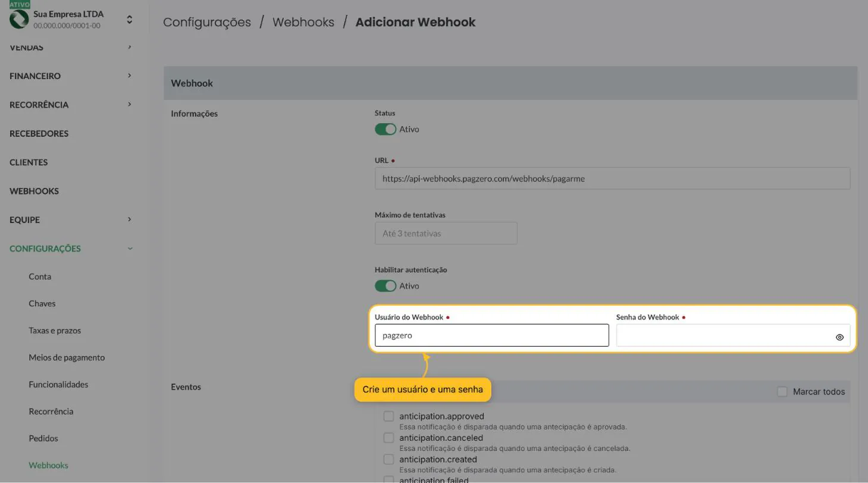Image resolution: width=868 pixels, height=483 pixels.
Task: Expand the RECORRÊNCIA menu chevron
Action: 130,104
